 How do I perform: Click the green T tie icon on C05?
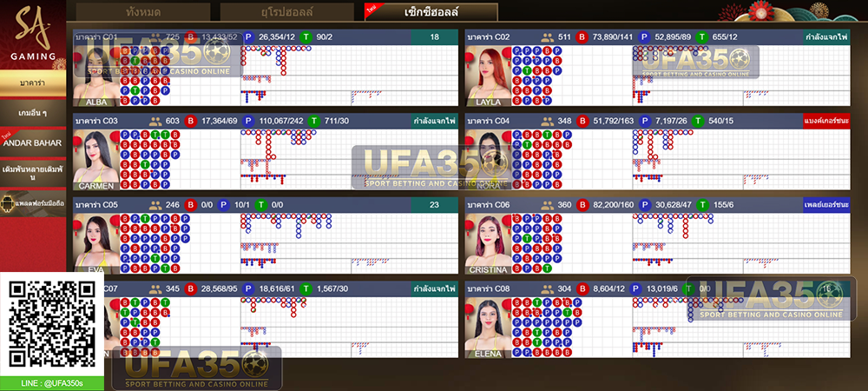261,205
